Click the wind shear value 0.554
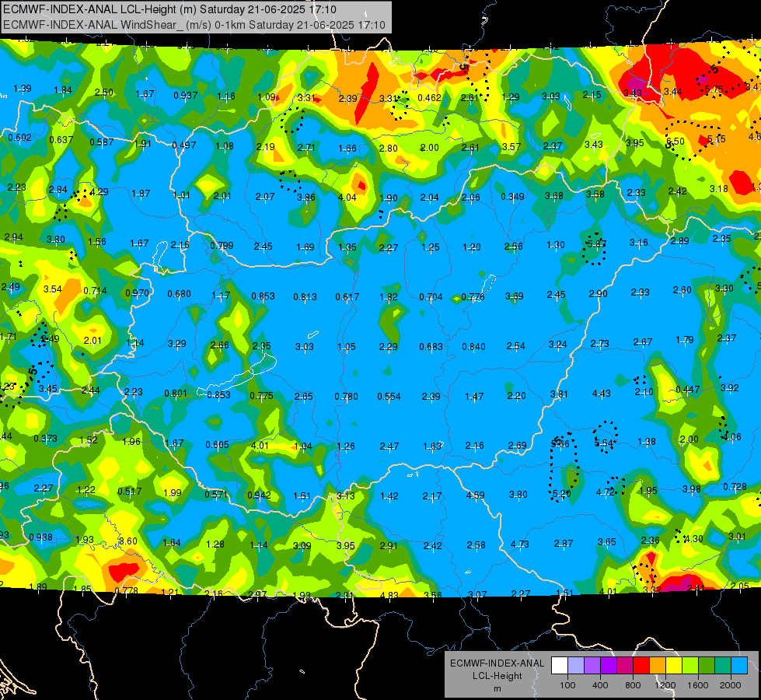The height and width of the screenshot is (700, 761). tap(389, 397)
